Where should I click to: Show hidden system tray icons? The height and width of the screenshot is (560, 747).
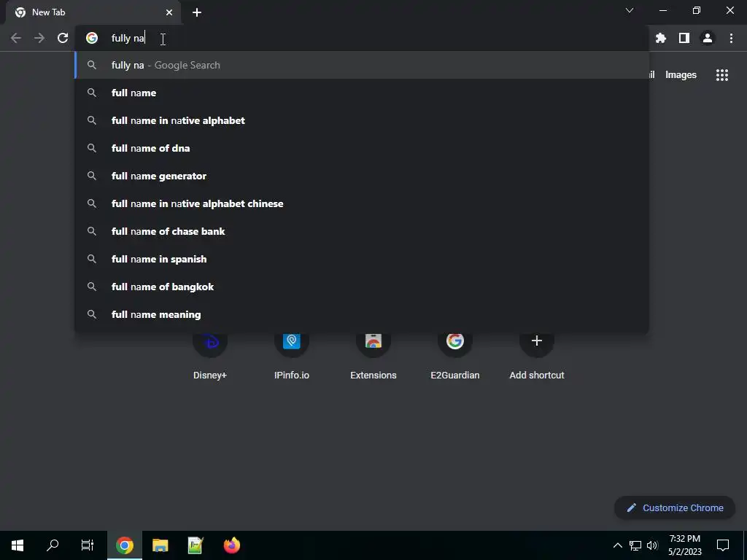(617, 545)
